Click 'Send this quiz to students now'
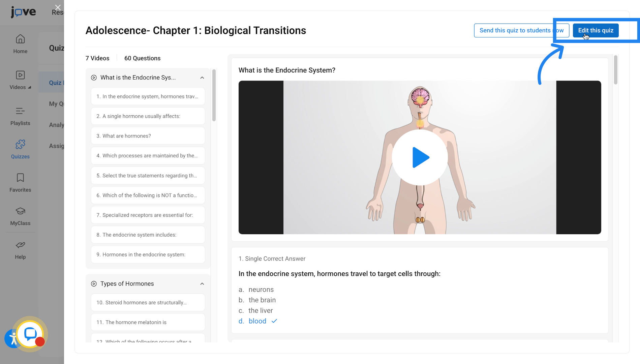640x364 pixels. 521,30
